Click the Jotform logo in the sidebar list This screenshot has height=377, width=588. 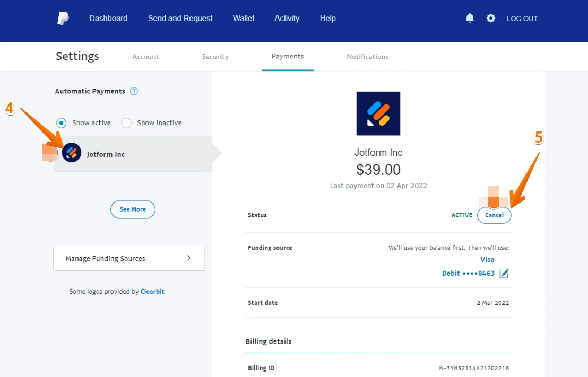point(71,153)
